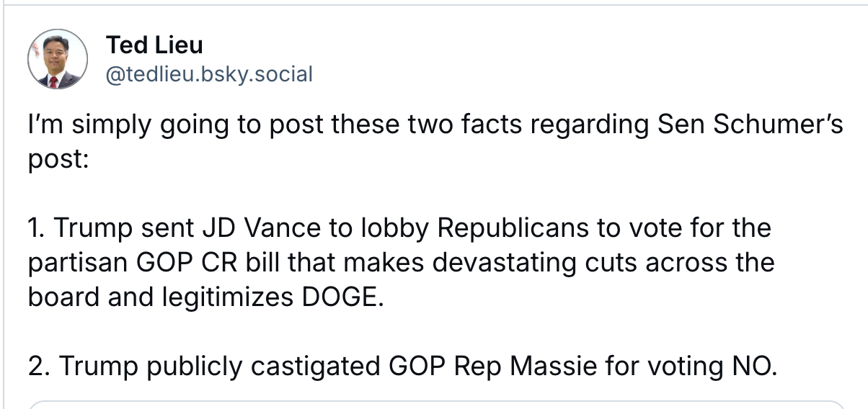Click the words "Sen Schumer's" in the post

(x=750, y=125)
